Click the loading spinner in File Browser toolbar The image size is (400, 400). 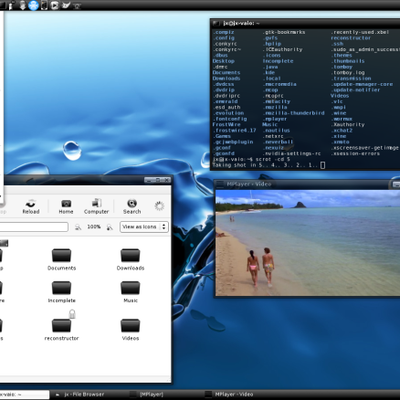point(159,206)
